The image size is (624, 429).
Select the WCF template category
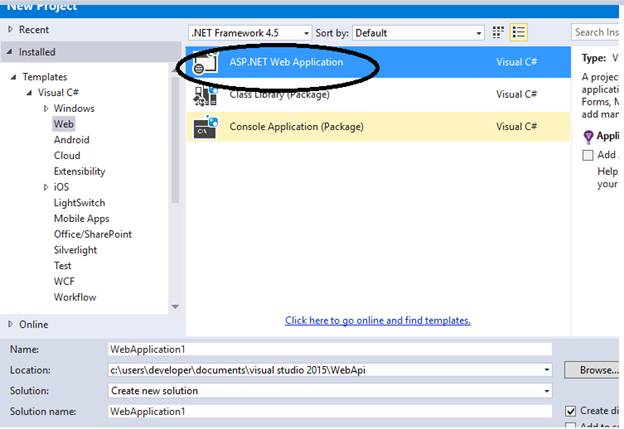pyautogui.click(x=64, y=281)
